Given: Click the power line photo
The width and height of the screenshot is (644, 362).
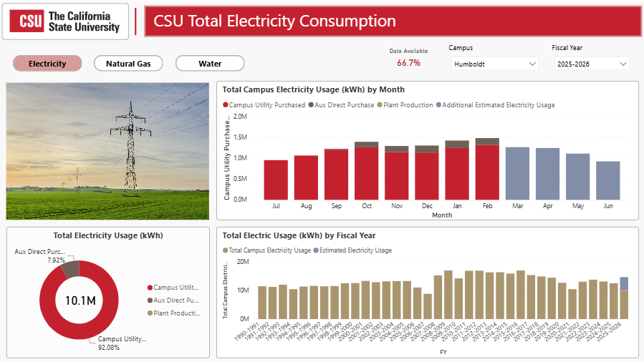Looking at the screenshot, I should point(107,151).
